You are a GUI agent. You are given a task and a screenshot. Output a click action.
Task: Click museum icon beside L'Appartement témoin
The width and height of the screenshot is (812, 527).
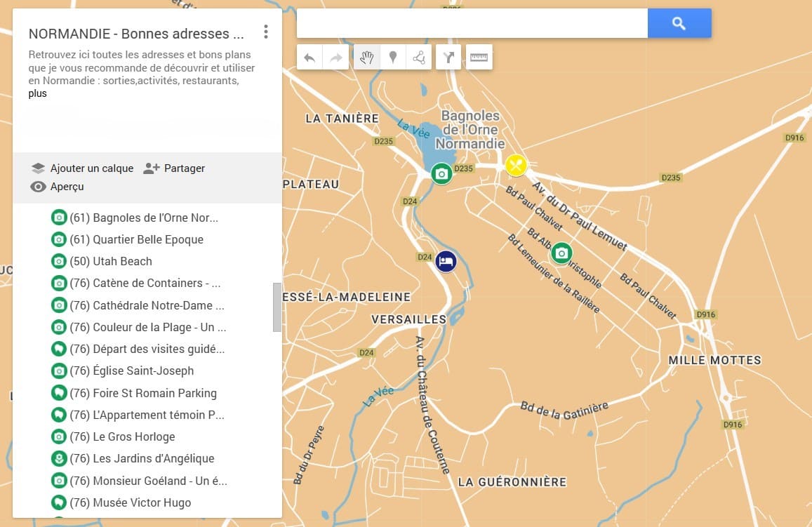tap(59, 415)
